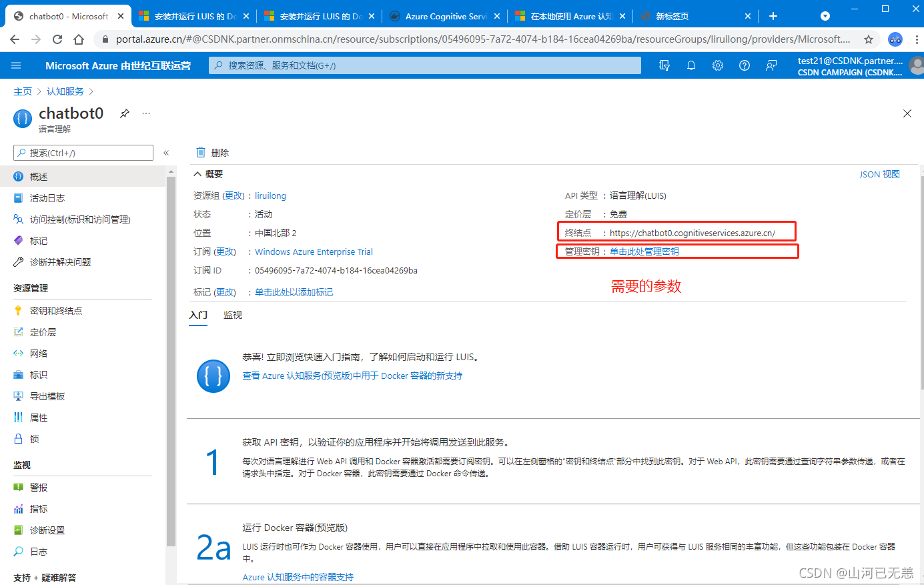Open the more options ellipsis beside chatbot0
The width and height of the screenshot is (924, 585).
146,113
